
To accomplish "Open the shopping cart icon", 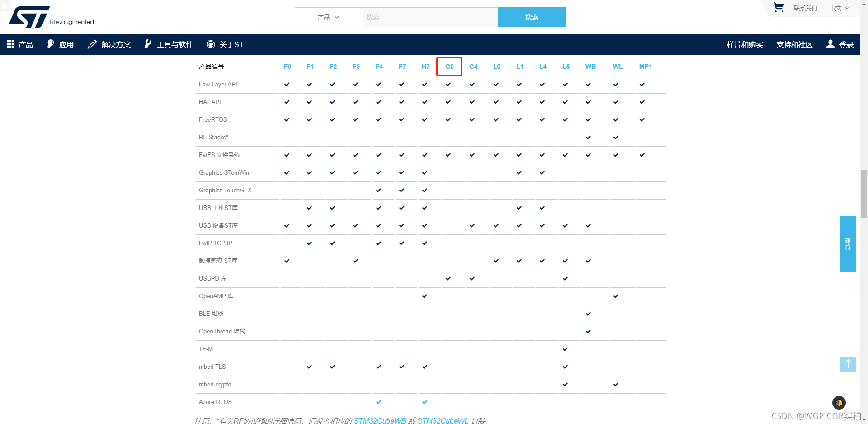I will 779,8.
